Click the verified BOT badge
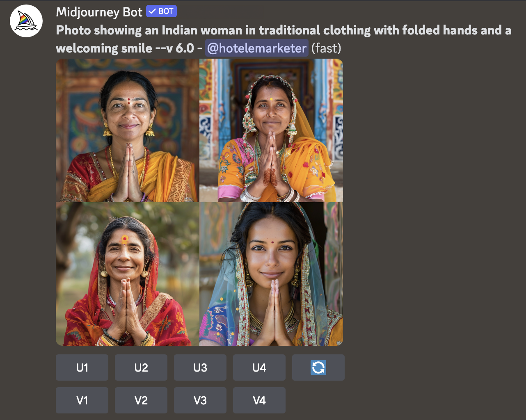The image size is (526, 420). (x=161, y=11)
